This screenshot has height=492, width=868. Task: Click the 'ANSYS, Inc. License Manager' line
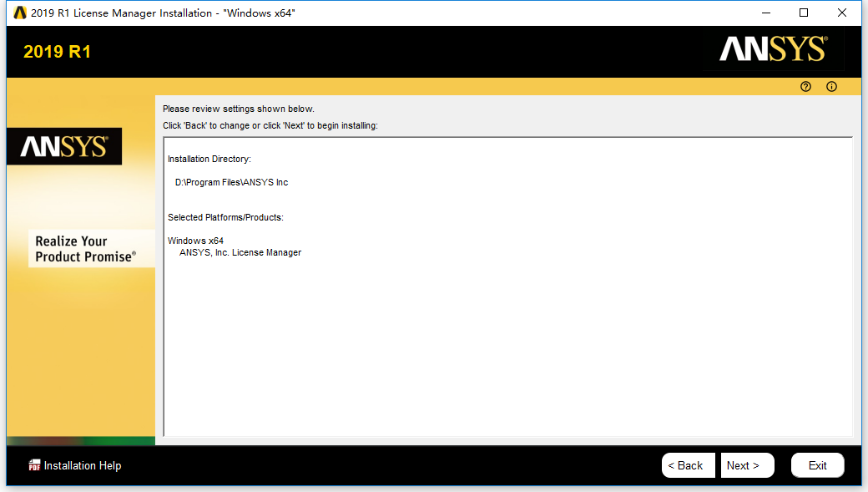coord(240,252)
